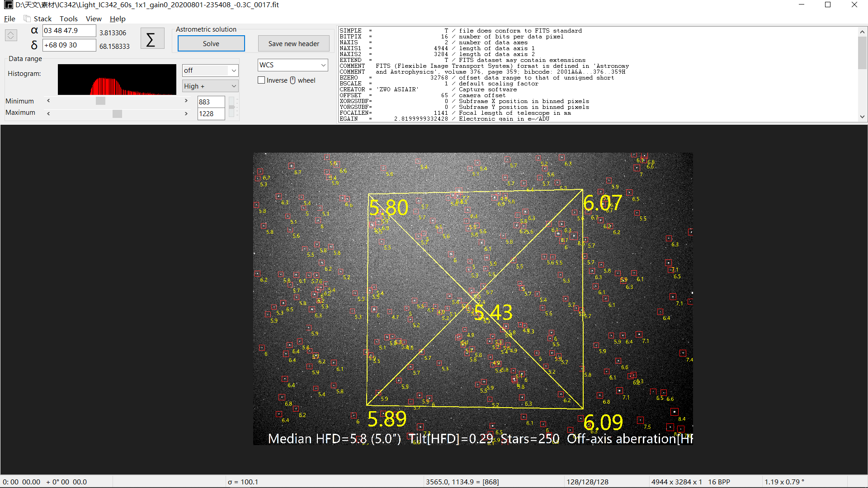Viewport: 868px width, 488px height.
Task: Open the File menu
Action: (x=9, y=19)
